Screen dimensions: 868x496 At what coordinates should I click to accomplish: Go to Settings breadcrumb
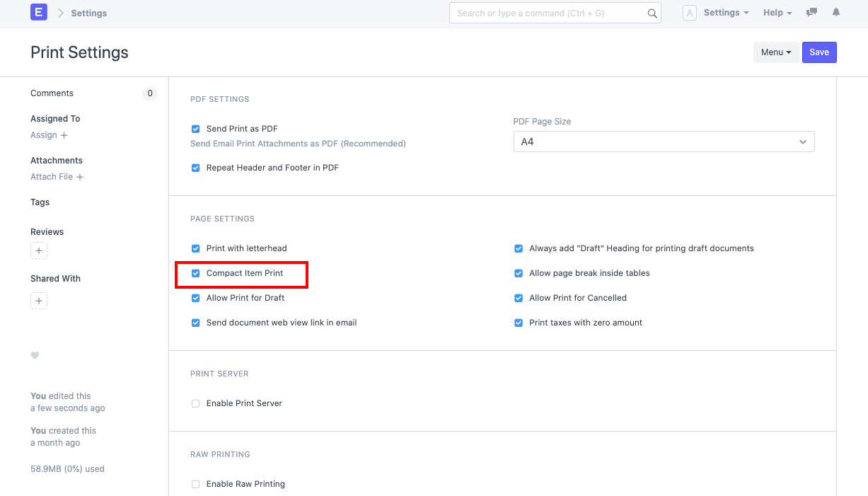[89, 13]
